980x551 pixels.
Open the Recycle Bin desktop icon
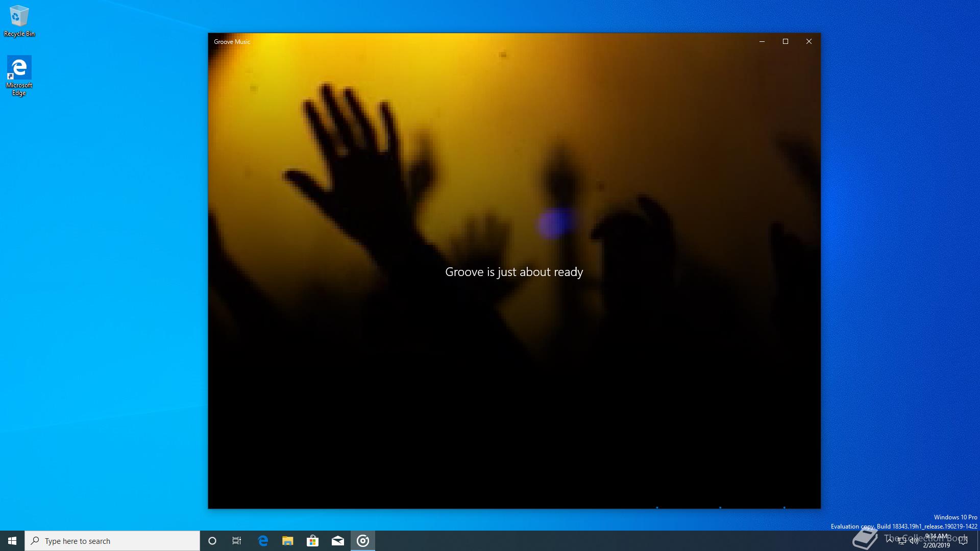[x=19, y=21]
